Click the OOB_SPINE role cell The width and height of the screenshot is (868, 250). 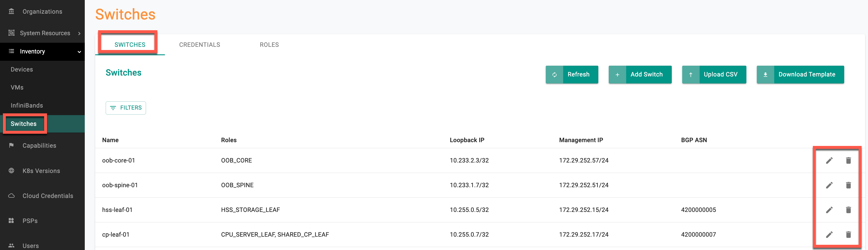pyautogui.click(x=237, y=185)
